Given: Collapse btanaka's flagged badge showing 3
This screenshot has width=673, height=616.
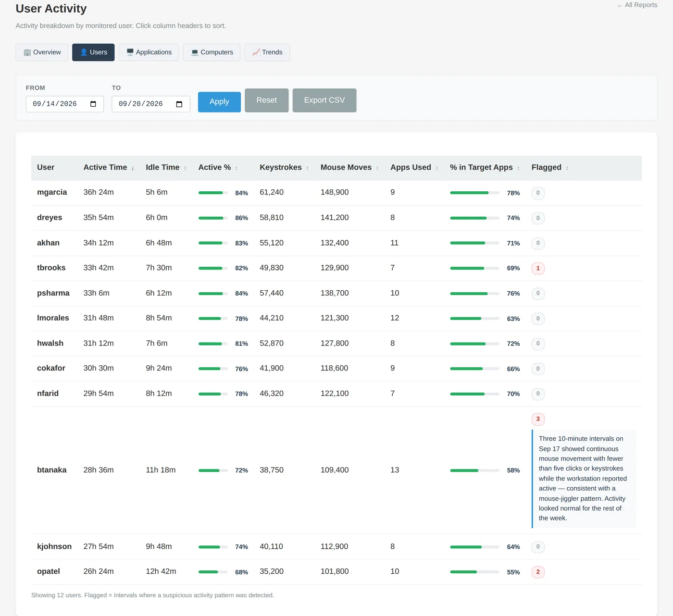Looking at the screenshot, I should coord(538,419).
